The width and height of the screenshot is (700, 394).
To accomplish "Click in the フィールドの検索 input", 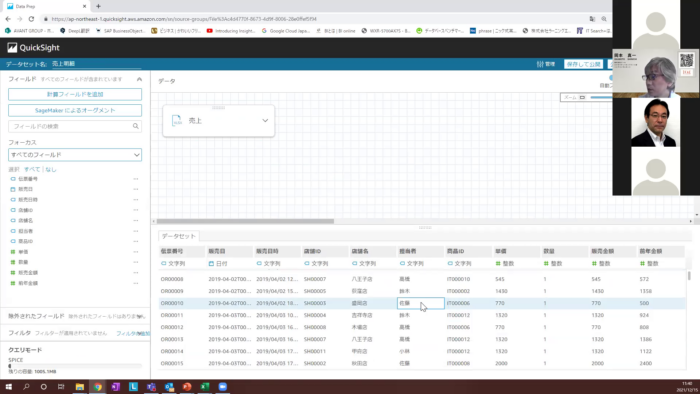I will 71,126.
